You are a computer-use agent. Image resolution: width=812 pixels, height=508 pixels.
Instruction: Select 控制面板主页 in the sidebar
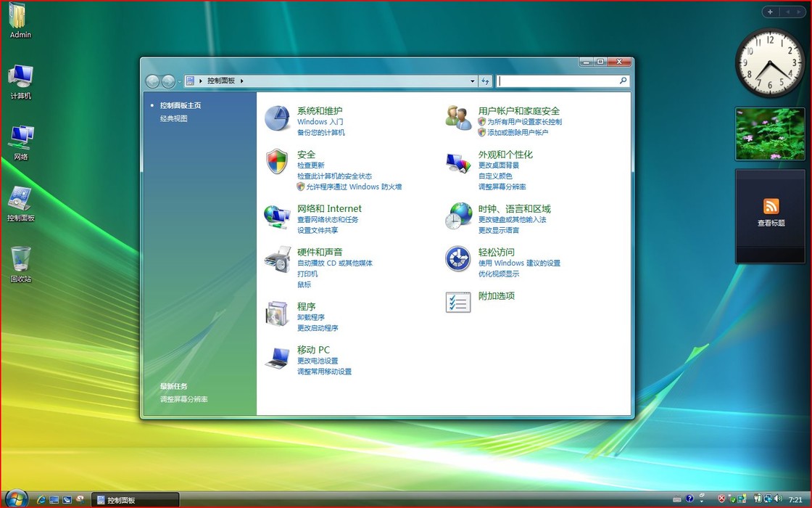181,105
